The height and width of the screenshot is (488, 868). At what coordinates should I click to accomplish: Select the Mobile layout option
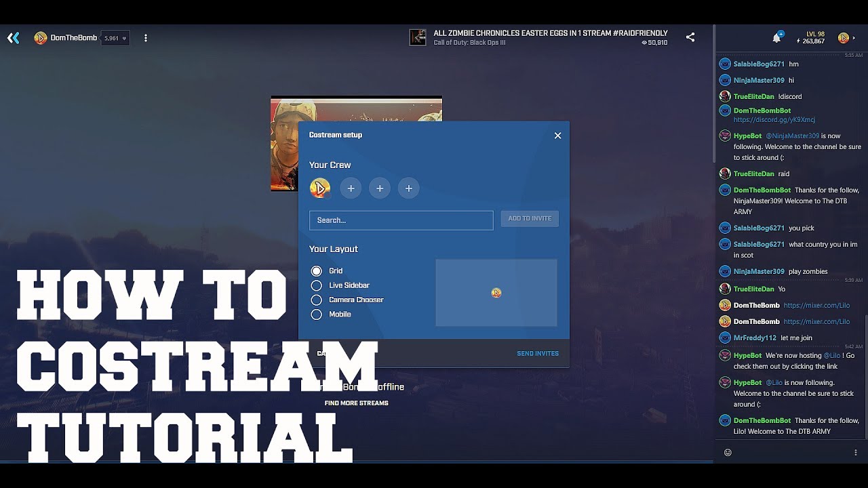click(331, 314)
